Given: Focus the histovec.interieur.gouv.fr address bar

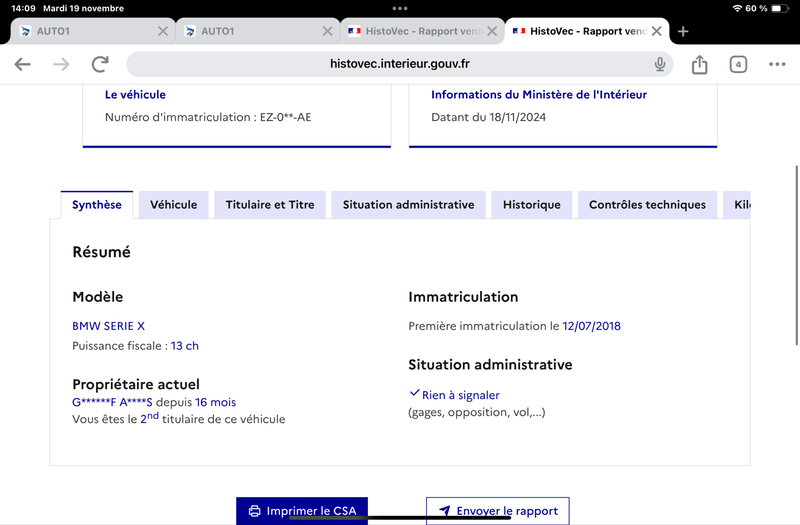Looking at the screenshot, I should 399,64.
